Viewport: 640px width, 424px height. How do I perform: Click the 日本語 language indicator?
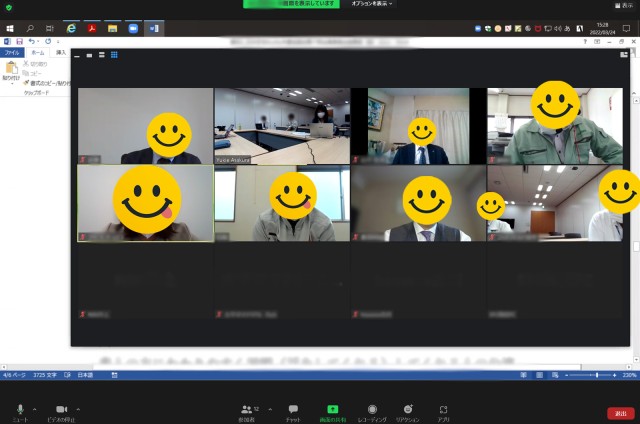[x=86, y=375]
